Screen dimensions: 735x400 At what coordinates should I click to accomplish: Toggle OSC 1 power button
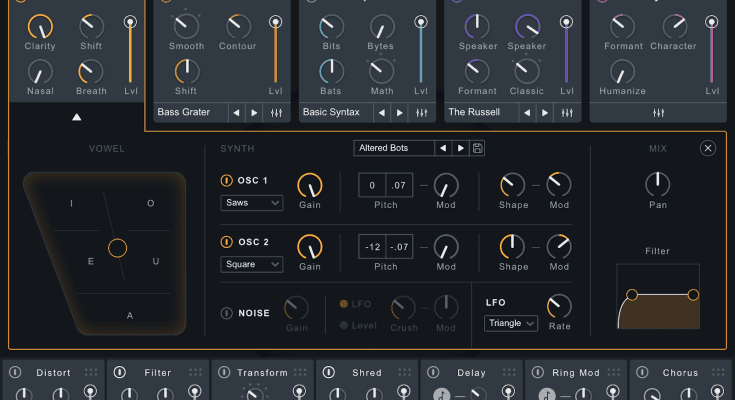click(226, 181)
